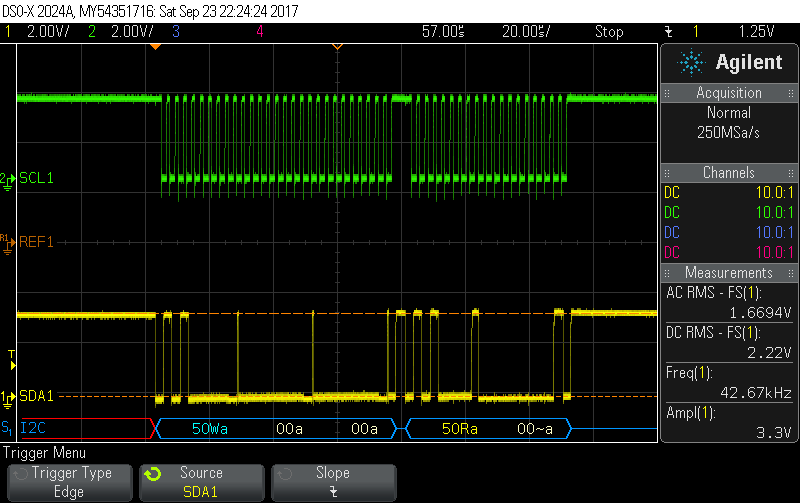
Task: Open the Trigger Type Edge softkey
Action: point(70,482)
